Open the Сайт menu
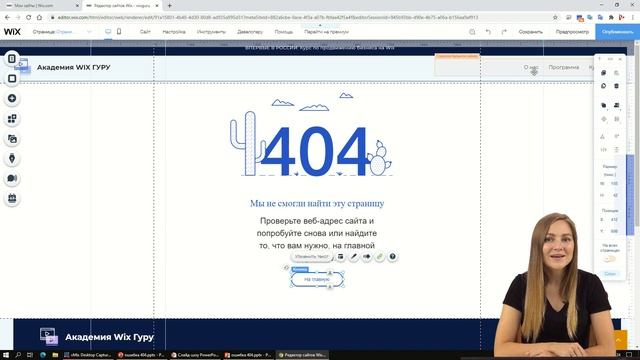This screenshot has height=360, width=640. coord(145,32)
